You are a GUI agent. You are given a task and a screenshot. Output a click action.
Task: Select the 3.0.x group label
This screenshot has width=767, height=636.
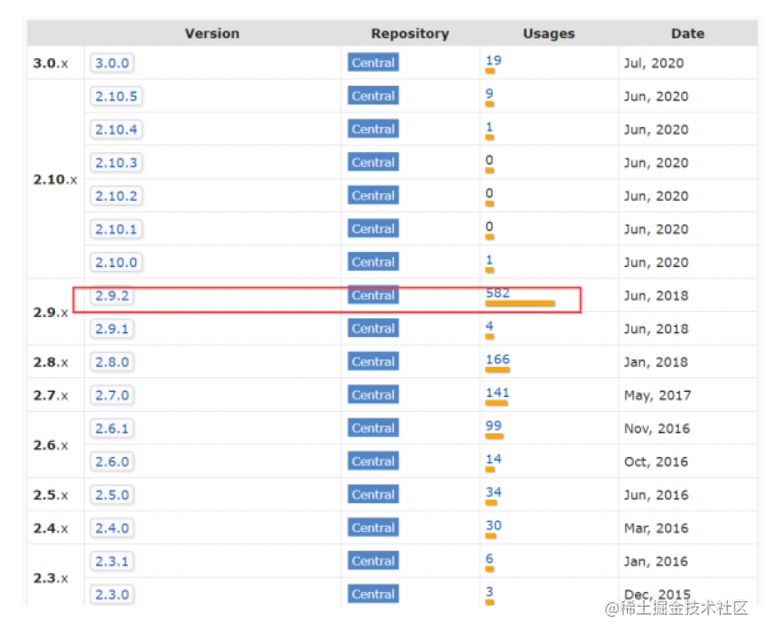click(x=51, y=63)
